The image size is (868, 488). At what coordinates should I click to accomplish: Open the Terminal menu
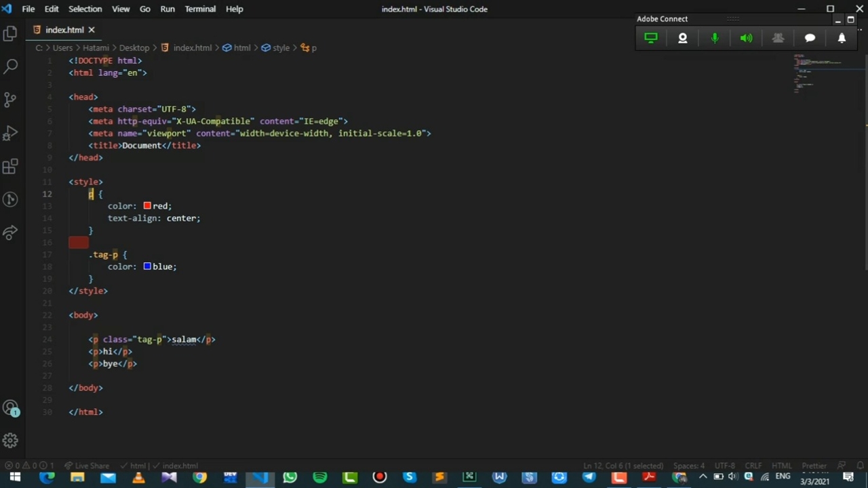pyautogui.click(x=200, y=9)
